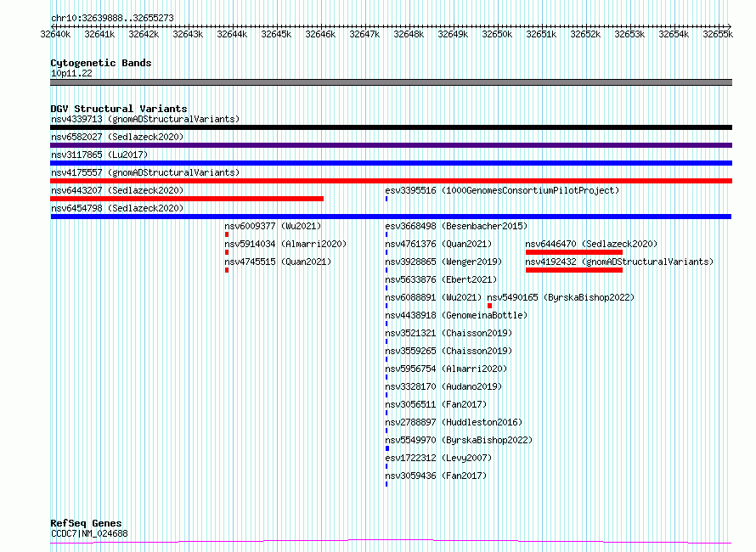Open nsv5490165 ByrskaBishop2022 variant
The width and height of the screenshot is (756, 552).
click(x=561, y=297)
